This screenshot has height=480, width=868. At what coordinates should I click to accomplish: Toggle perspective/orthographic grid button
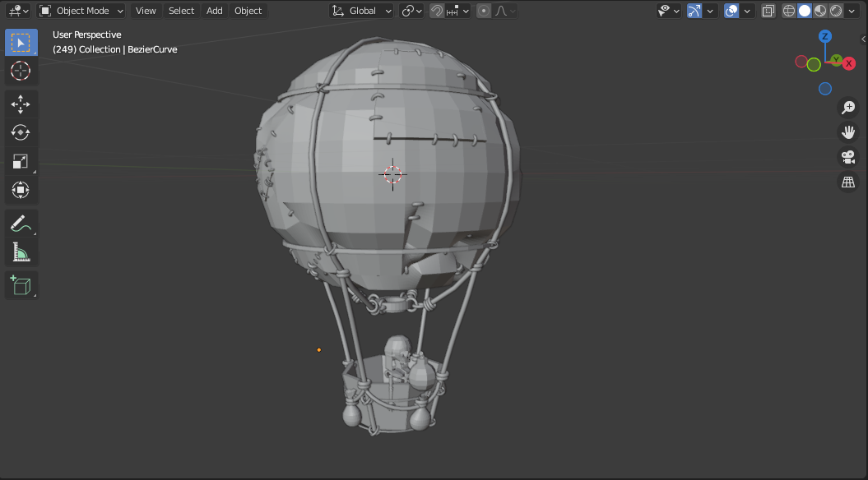(848, 182)
